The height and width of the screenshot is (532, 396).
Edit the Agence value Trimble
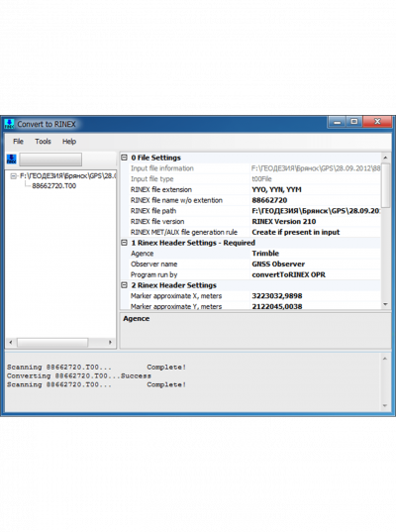[x=315, y=254]
